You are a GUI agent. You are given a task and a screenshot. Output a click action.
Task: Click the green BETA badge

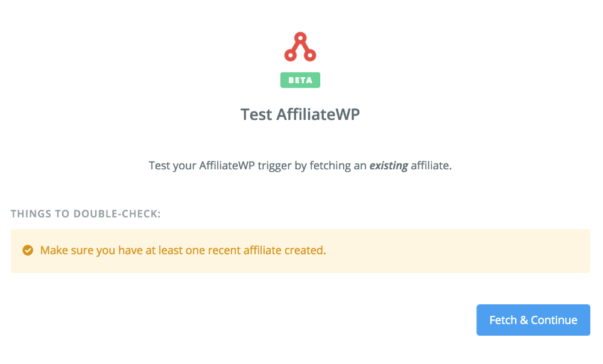click(x=300, y=80)
